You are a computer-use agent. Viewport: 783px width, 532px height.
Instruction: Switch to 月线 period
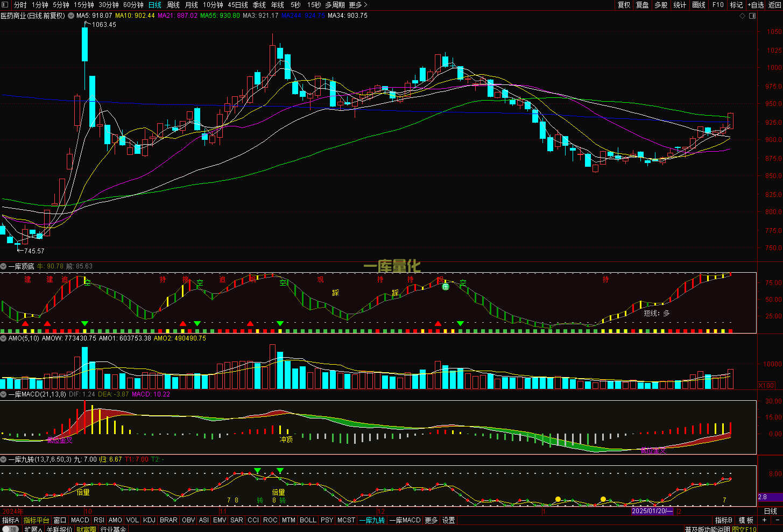(192, 5)
